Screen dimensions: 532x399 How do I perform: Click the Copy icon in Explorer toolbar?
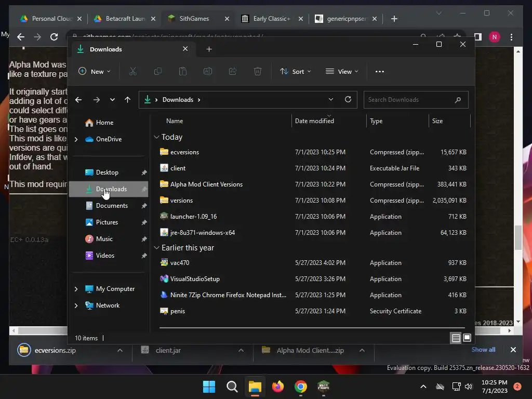coord(158,71)
